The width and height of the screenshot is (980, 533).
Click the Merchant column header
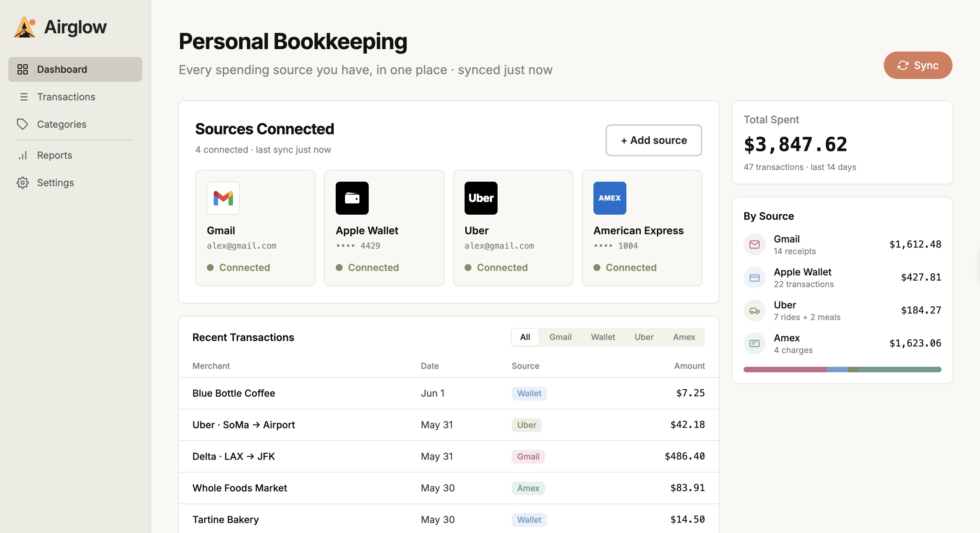pyautogui.click(x=211, y=366)
